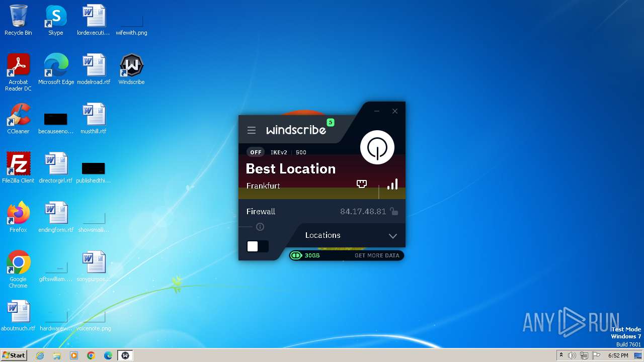Click the ethernet network icon
644x362 pixels.
coord(362,184)
